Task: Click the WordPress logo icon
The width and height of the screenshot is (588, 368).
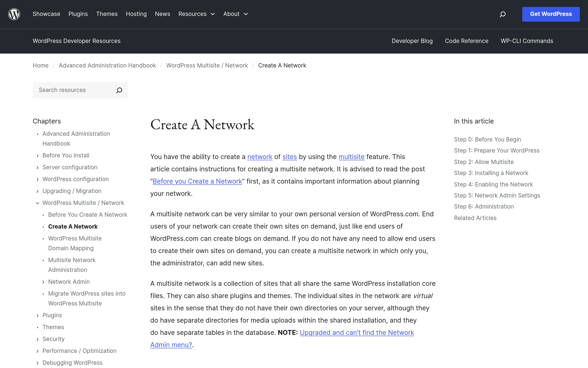Action: pyautogui.click(x=14, y=14)
